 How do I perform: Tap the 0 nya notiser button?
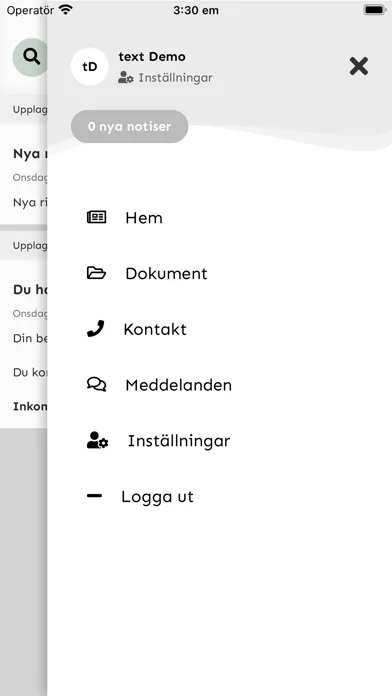130,127
